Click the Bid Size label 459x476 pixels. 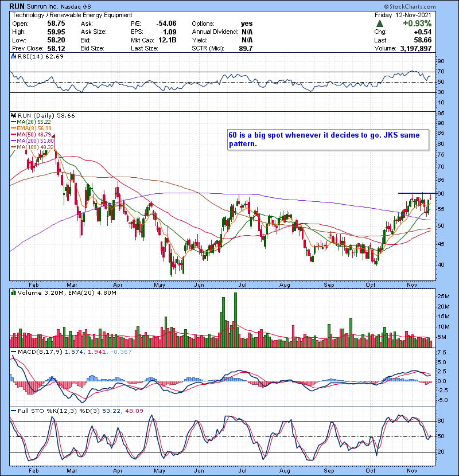(x=92, y=48)
